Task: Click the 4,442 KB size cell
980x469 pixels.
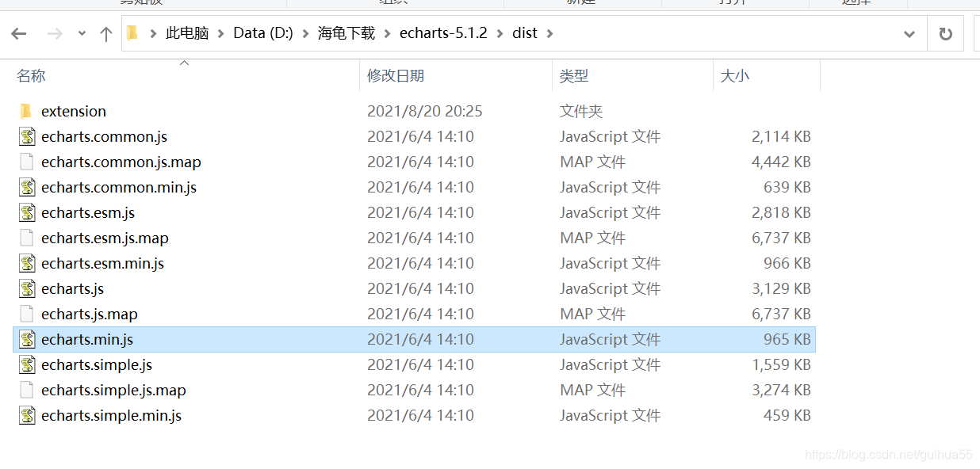Action: pos(781,162)
